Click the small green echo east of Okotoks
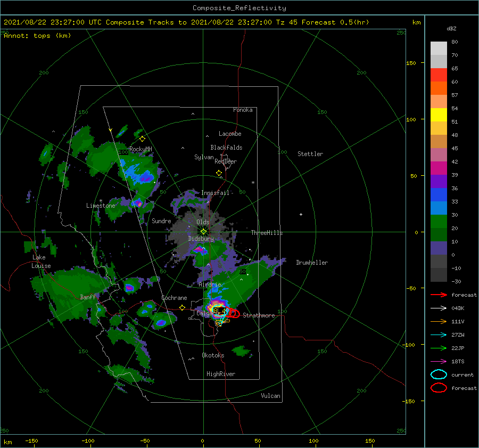 pos(242,351)
